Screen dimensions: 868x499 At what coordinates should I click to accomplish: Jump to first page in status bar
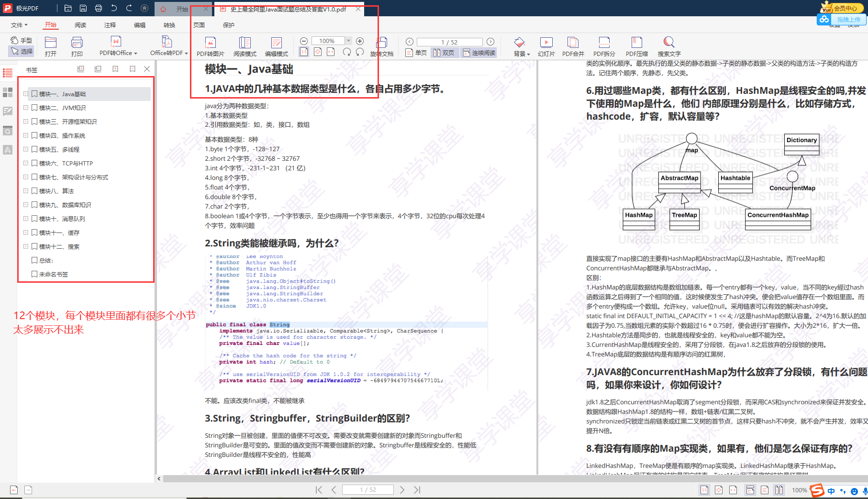click(x=319, y=490)
